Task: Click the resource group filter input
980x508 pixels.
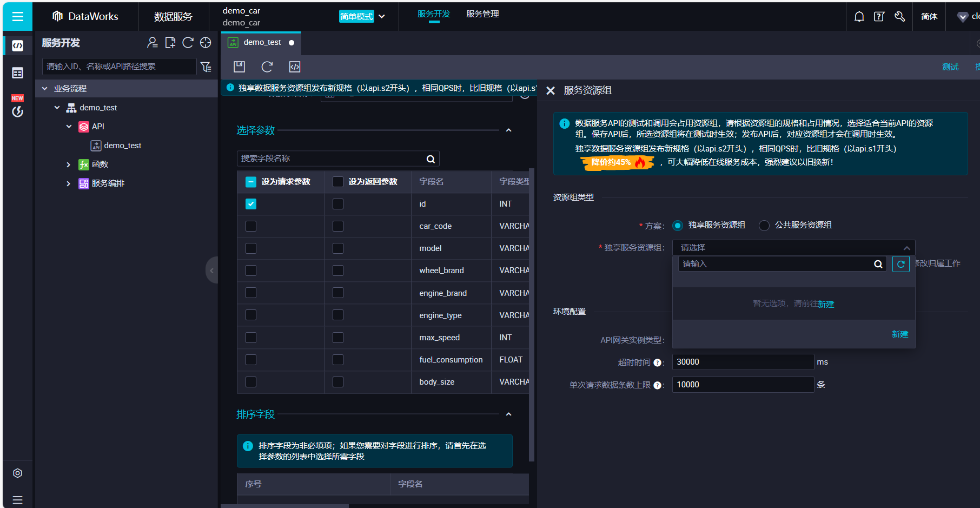Action: 782,264
